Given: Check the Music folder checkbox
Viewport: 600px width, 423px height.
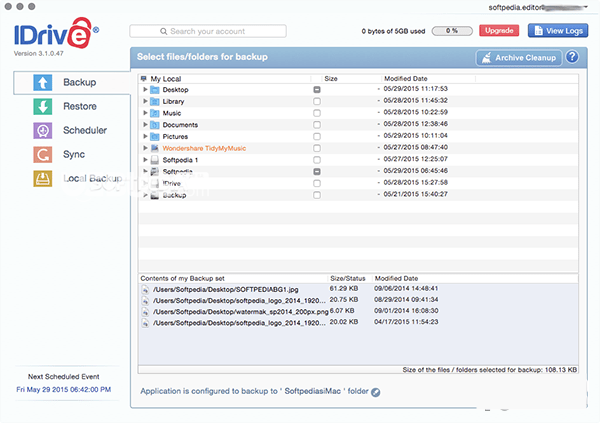Looking at the screenshot, I should pyautogui.click(x=317, y=113).
